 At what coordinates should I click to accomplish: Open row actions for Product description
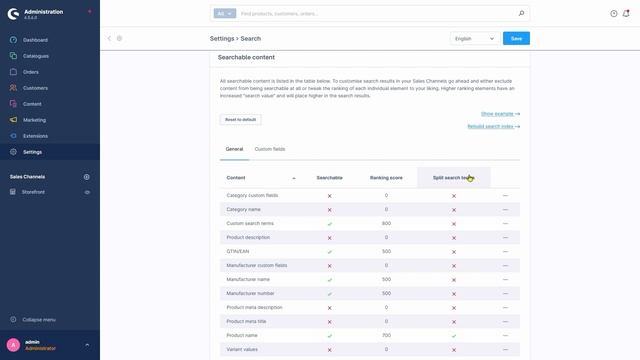[x=505, y=238]
